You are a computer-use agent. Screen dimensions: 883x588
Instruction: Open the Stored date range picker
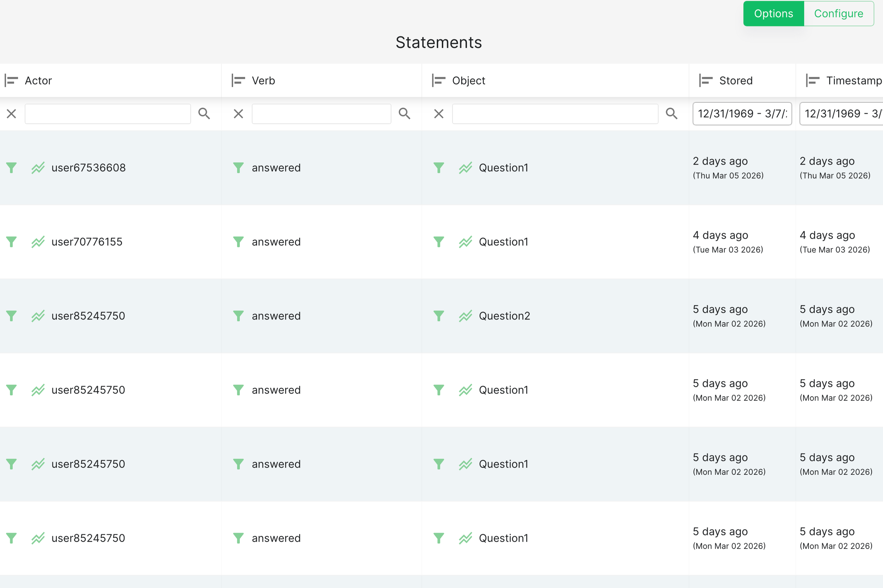click(742, 114)
